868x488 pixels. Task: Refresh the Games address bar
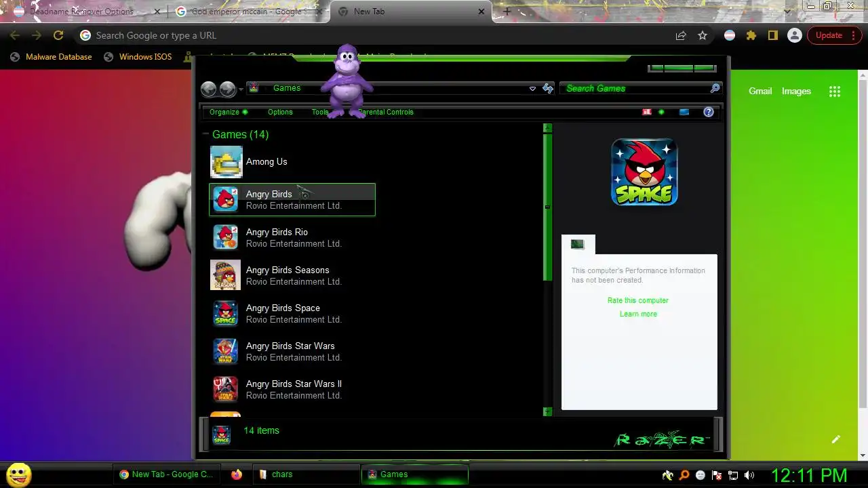coord(548,89)
